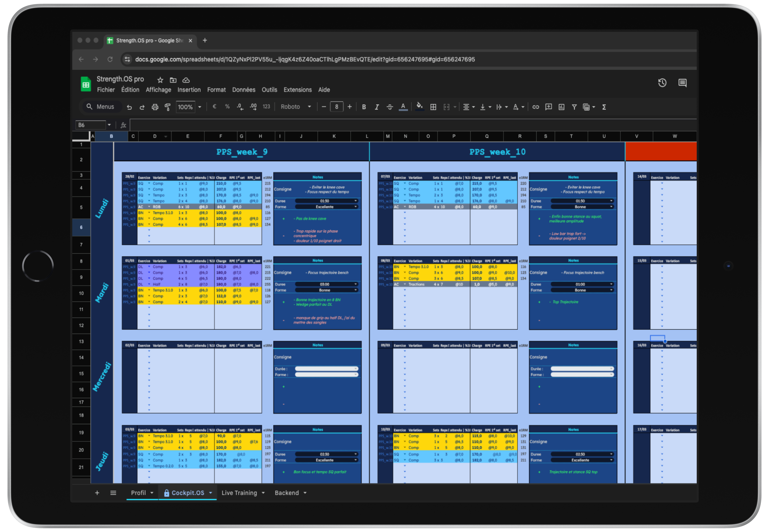Open the Données menu
The height and width of the screenshot is (532, 769).
click(x=243, y=90)
